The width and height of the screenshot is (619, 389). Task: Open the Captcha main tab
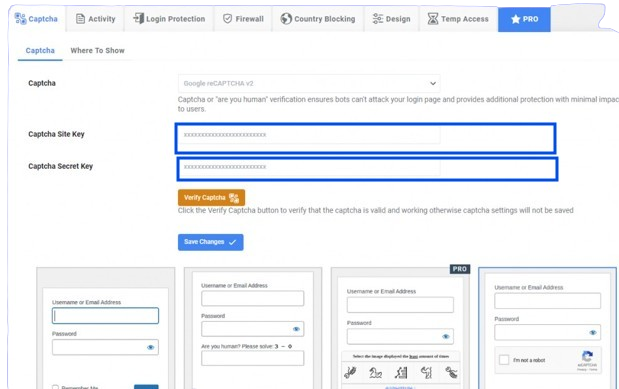(x=36, y=19)
